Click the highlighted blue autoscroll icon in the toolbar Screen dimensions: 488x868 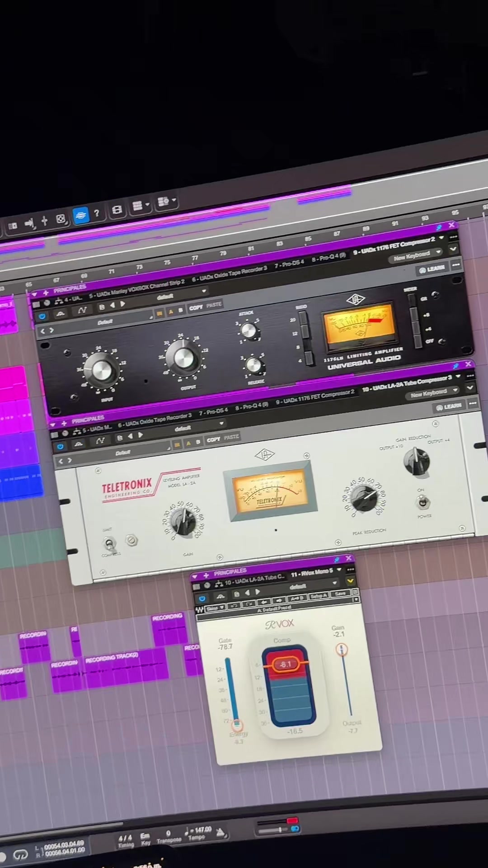[80, 215]
